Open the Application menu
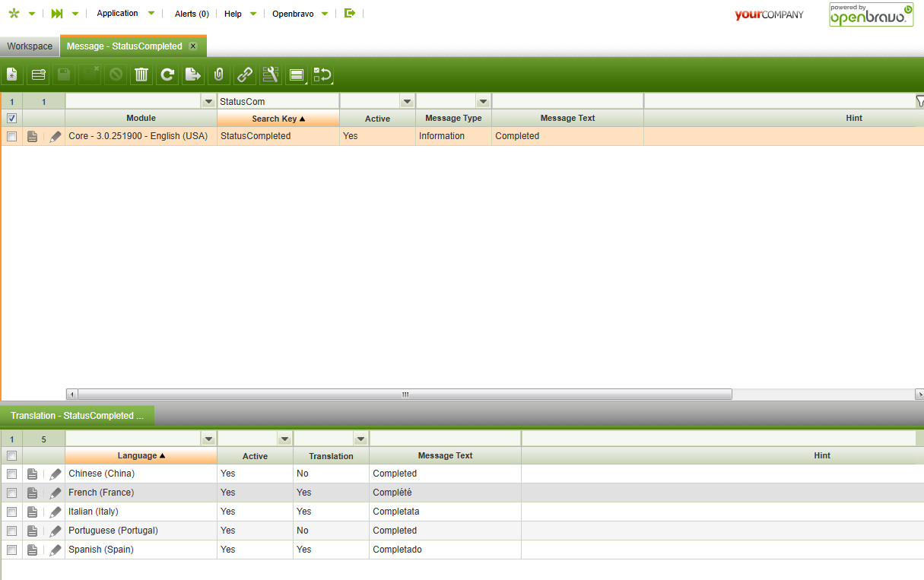 point(118,14)
